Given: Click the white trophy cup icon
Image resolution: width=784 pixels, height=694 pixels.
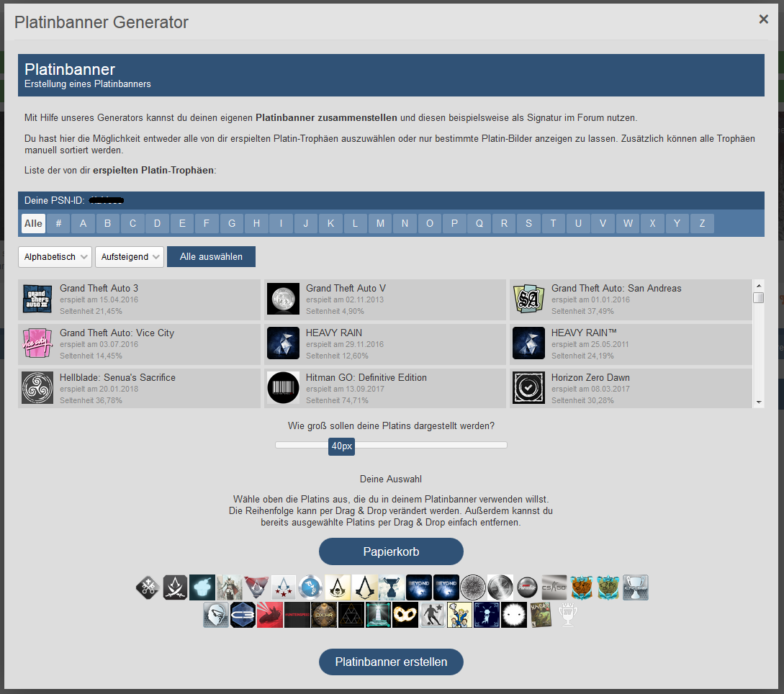Looking at the screenshot, I should [567, 615].
